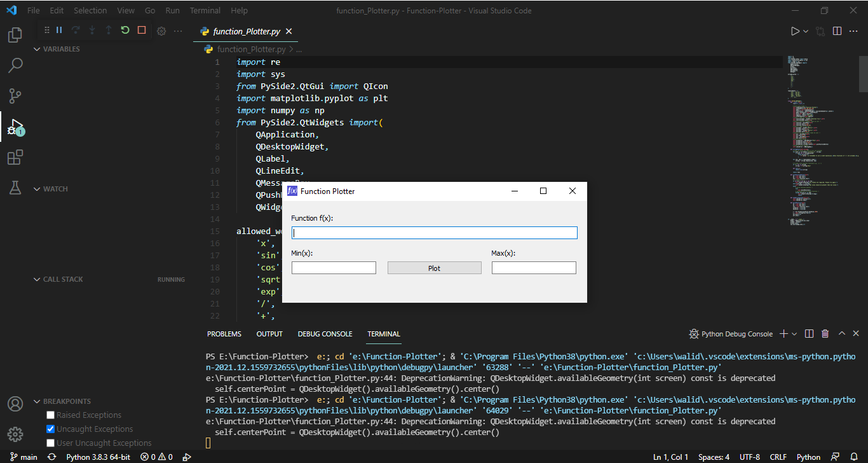Enable User Uncaught Exceptions breakpoint
Viewport: 868px width, 463px height.
click(51, 443)
